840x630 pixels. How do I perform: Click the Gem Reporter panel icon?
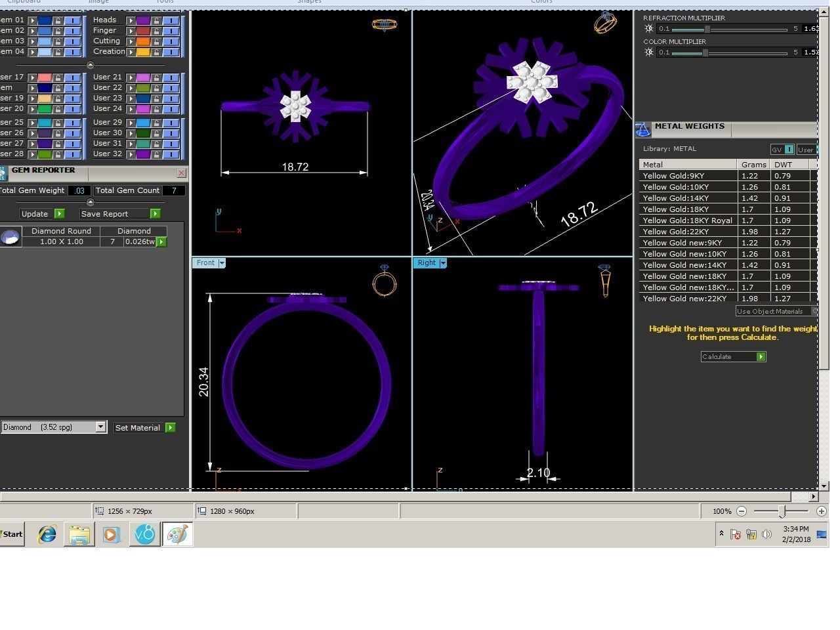[x=3, y=173]
